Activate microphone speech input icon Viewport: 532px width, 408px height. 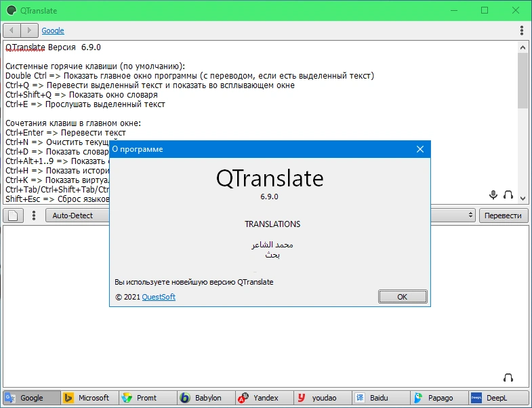click(x=493, y=195)
